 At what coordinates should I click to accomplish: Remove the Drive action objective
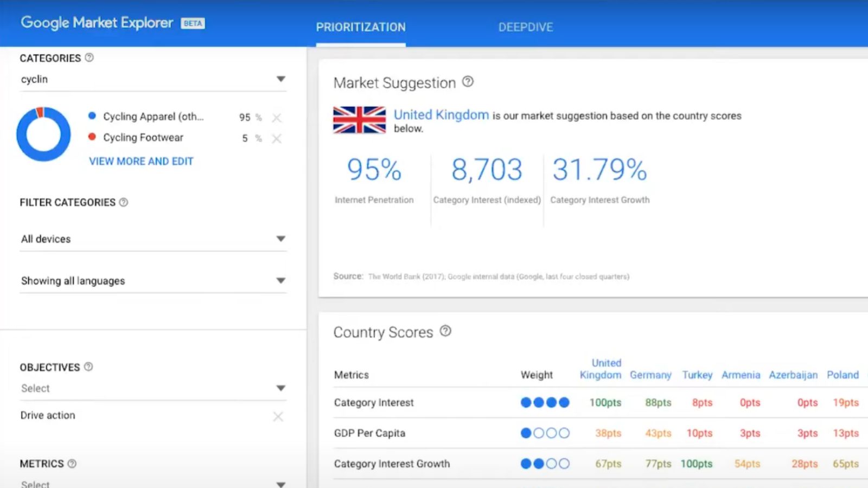click(278, 416)
